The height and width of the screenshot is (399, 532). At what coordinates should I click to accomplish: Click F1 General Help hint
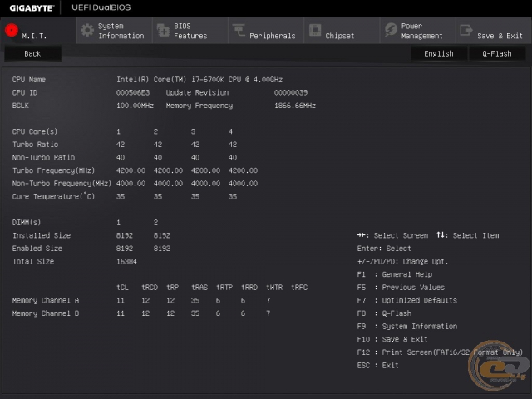(395, 274)
